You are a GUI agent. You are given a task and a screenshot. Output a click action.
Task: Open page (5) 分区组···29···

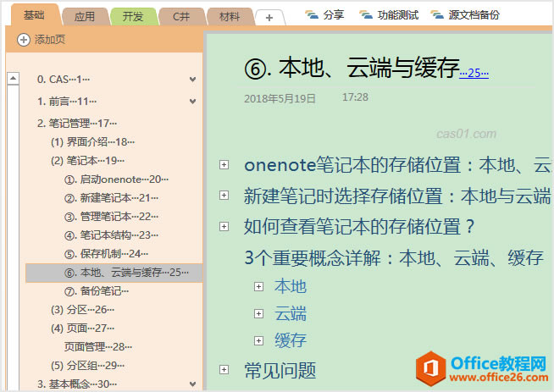87,366
